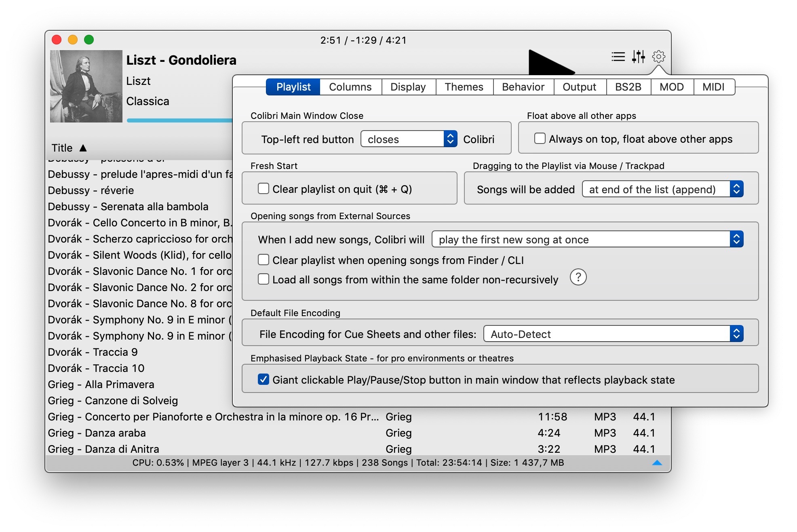Enable Always on top checkbox
The width and height of the screenshot is (797, 532).
coord(540,139)
